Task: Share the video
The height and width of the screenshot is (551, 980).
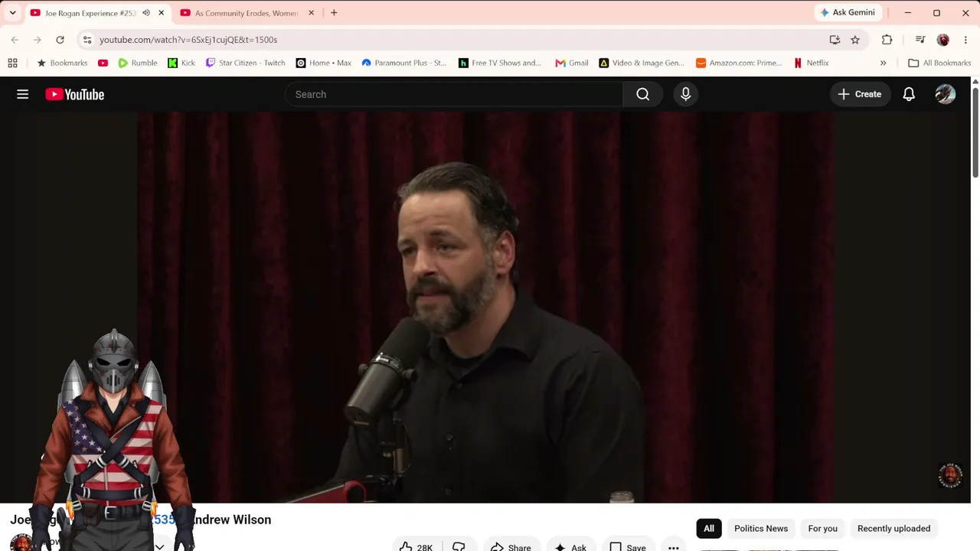Action: coord(511,546)
